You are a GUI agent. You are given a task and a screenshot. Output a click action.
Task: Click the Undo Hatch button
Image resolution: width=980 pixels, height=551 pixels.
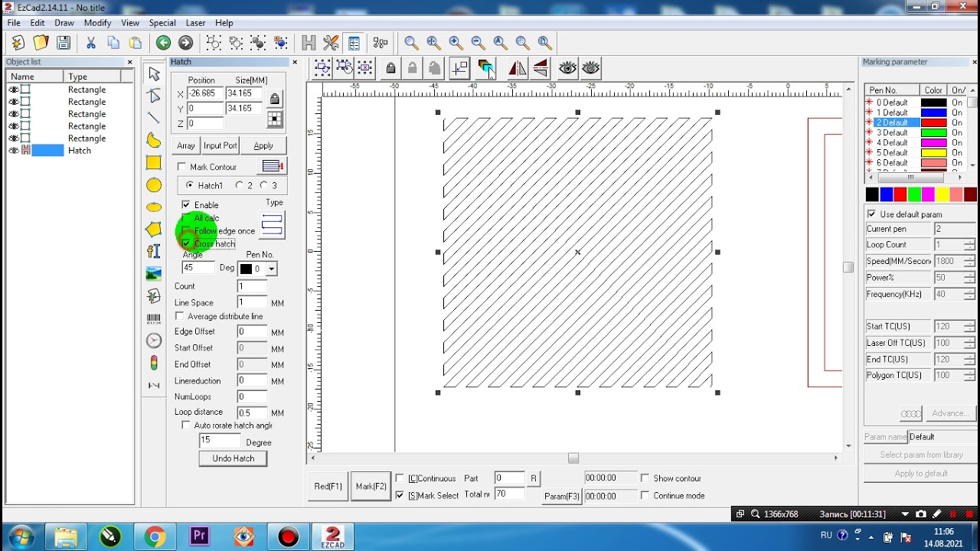[x=233, y=458]
